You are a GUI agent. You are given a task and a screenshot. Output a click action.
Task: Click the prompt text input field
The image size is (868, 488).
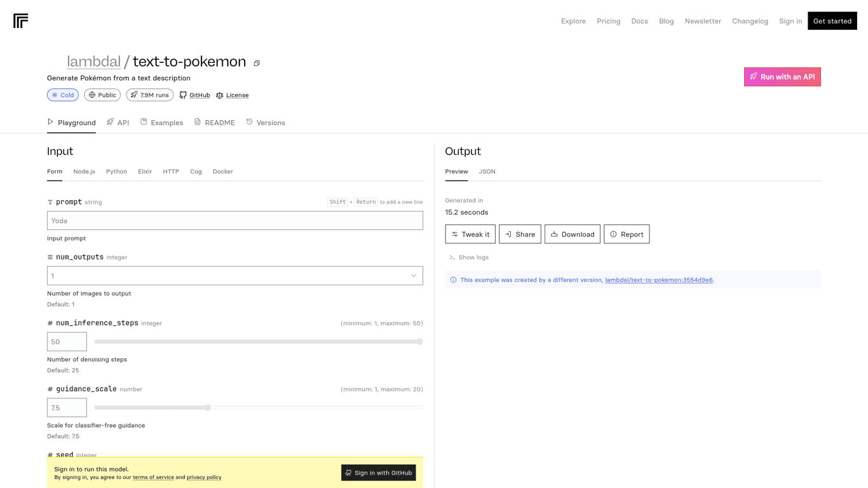pos(234,220)
